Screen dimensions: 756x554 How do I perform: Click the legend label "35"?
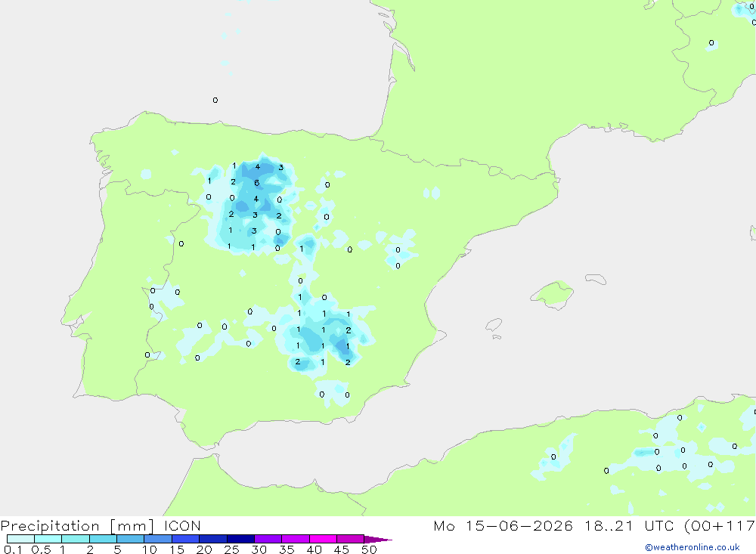(x=287, y=549)
